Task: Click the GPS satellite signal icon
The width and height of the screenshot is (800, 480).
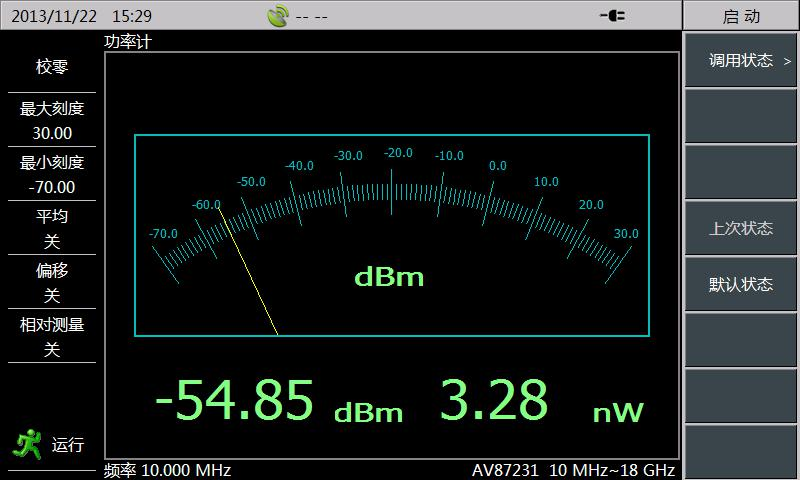Action: click(x=279, y=16)
